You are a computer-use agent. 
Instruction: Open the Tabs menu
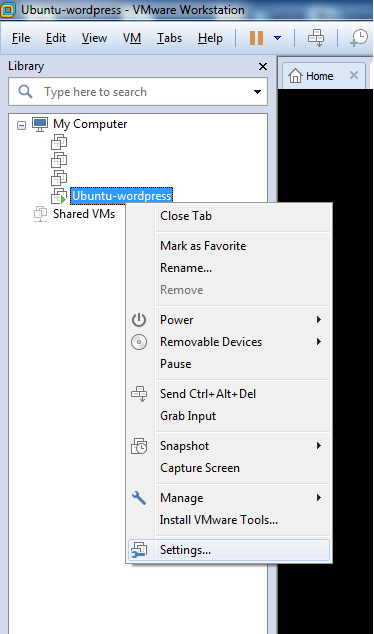(169, 38)
